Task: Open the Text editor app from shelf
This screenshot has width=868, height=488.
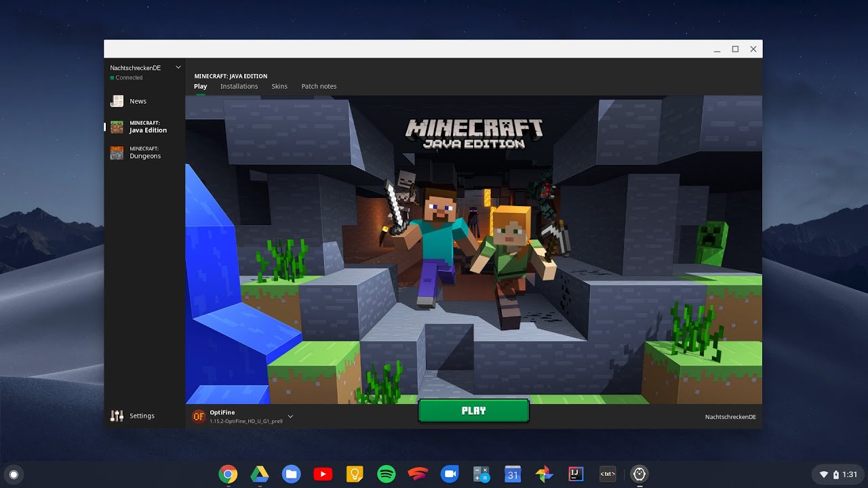Action: click(x=608, y=474)
